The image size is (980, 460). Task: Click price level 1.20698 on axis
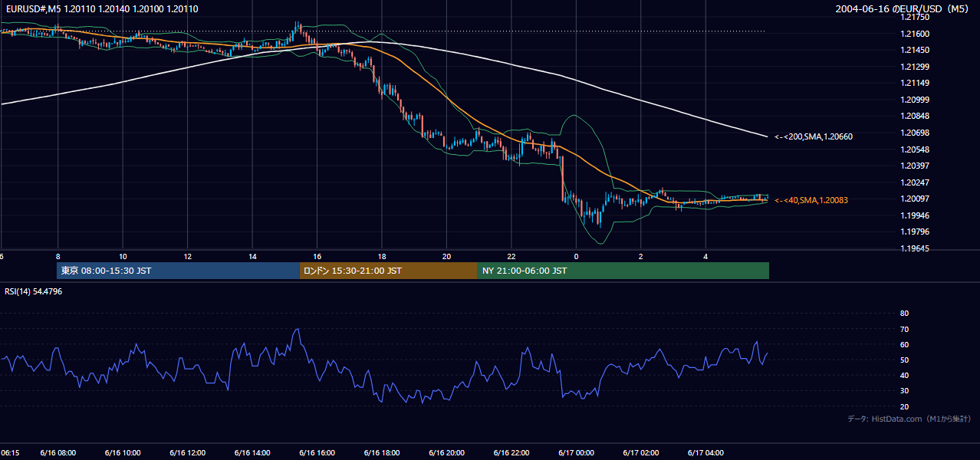click(x=915, y=133)
